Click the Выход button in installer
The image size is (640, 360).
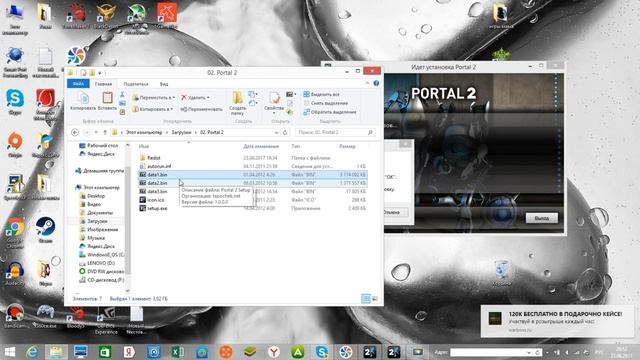pyautogui.click(x=542, y=218)
